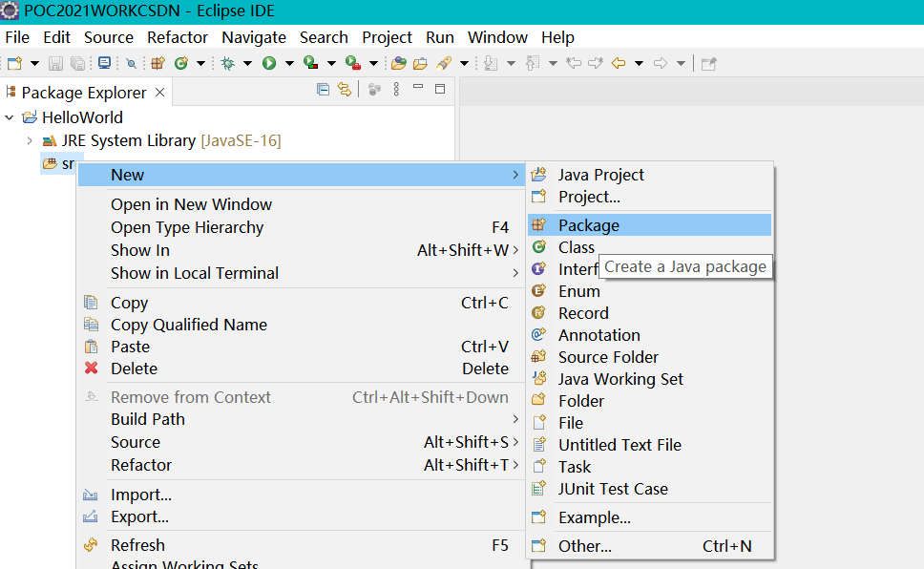Open the Debug dropdown arrow
Image resolution: width=924 pixels, height=569 pixels.
(x=247, y=63)
